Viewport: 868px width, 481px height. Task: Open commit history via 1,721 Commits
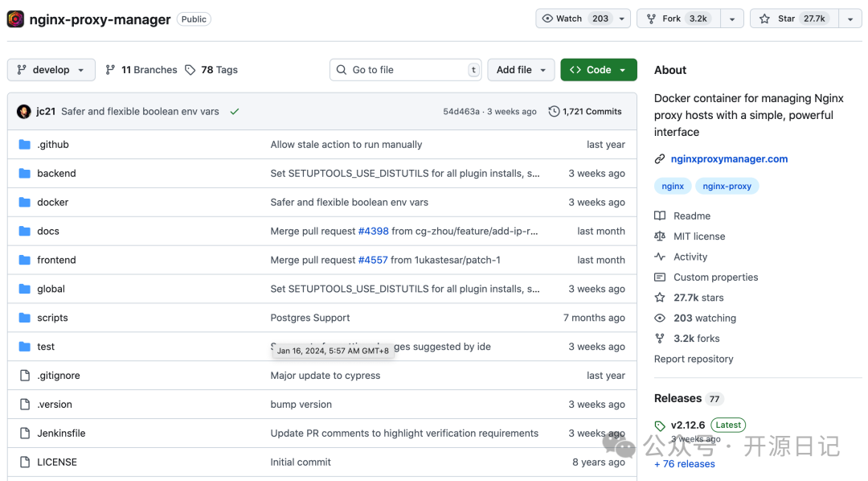(585, 112)
